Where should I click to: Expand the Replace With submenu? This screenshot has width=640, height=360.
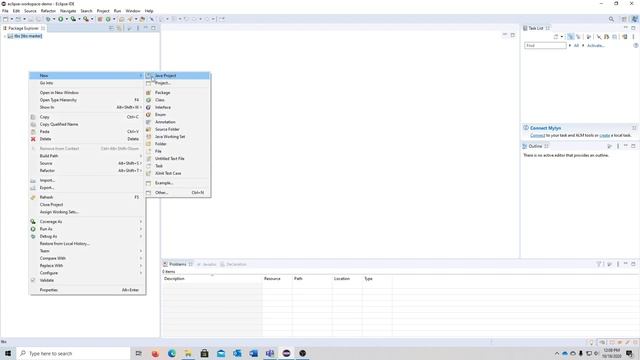pyautogui.click(x=87, y=266)
